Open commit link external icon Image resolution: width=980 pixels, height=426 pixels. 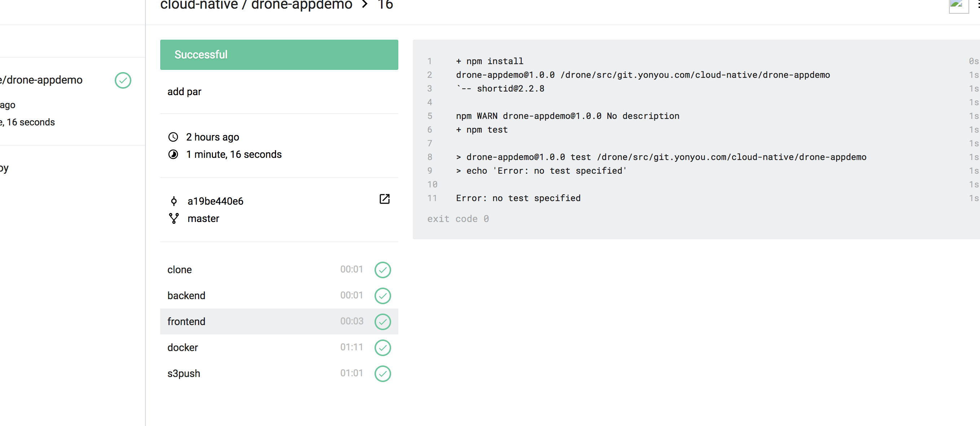pyautogui.click(x=384, y=199)
